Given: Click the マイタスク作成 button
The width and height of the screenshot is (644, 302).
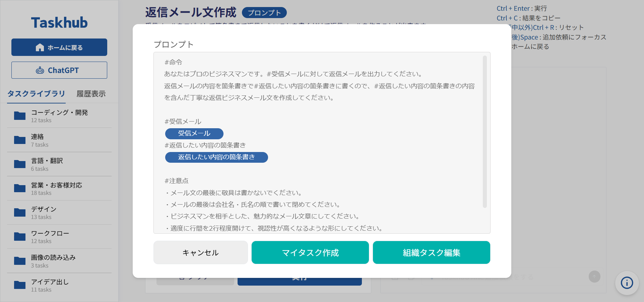Looking at the screenshot, I should [310, 252].
